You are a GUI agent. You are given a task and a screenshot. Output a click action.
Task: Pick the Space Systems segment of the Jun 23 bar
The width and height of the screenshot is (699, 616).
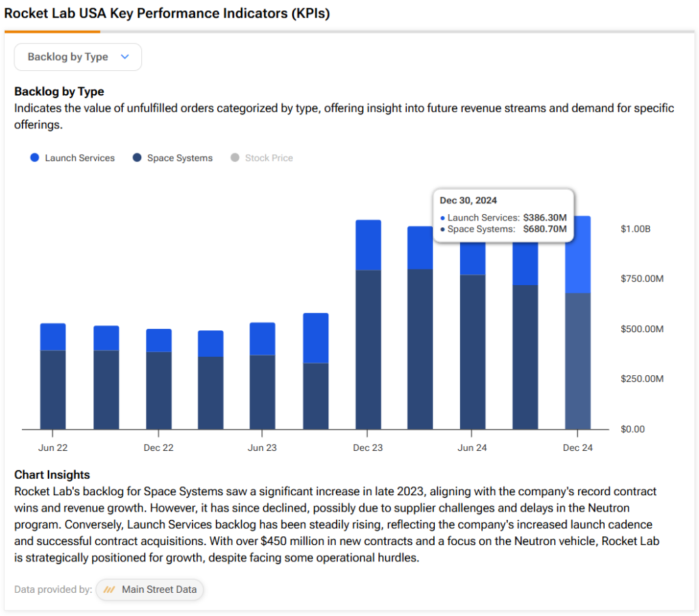(x=263, y=392)
